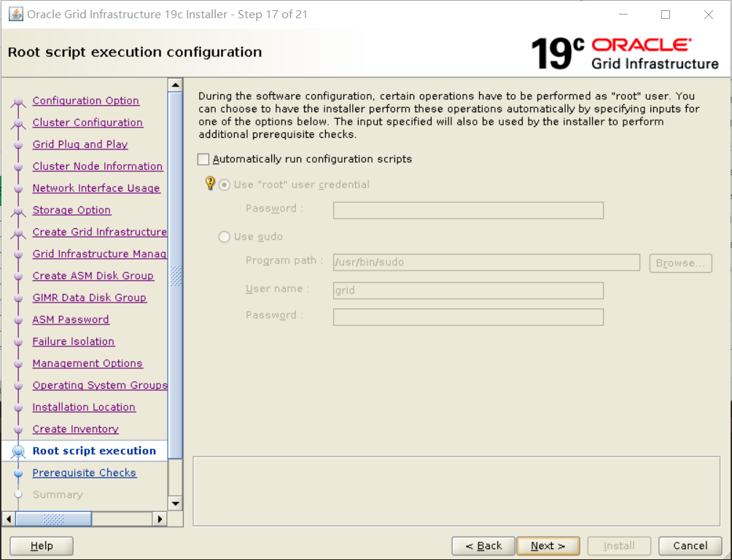Open the Create Inventory step

click(76, 429)
